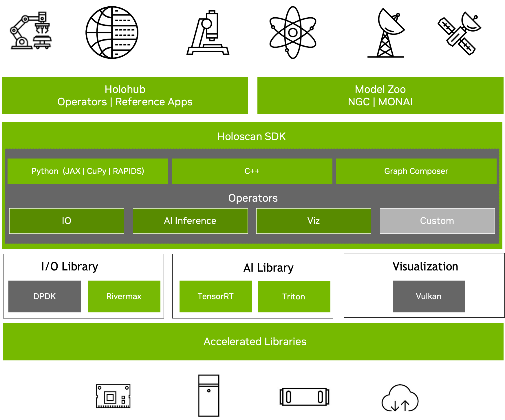Expand the Model Zoo NGC MONAI section
505x420 pixels.
click(x=380, y=95)
